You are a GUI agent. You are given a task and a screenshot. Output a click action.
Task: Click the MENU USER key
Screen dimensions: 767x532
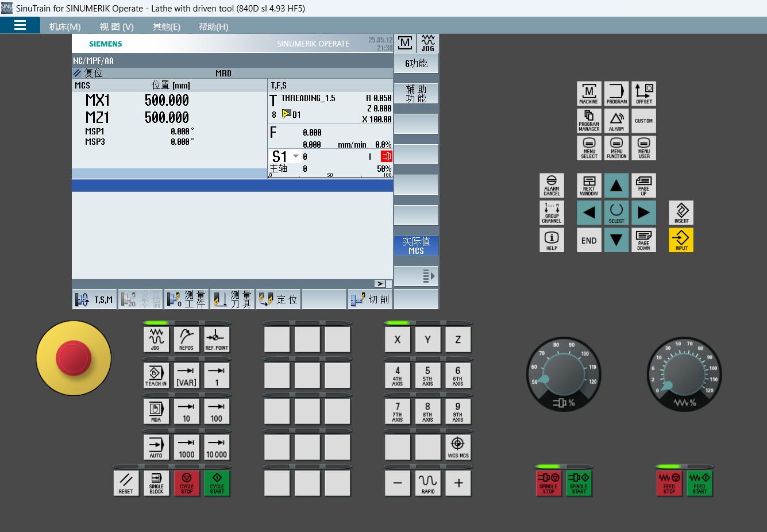[x=644, y=148]
